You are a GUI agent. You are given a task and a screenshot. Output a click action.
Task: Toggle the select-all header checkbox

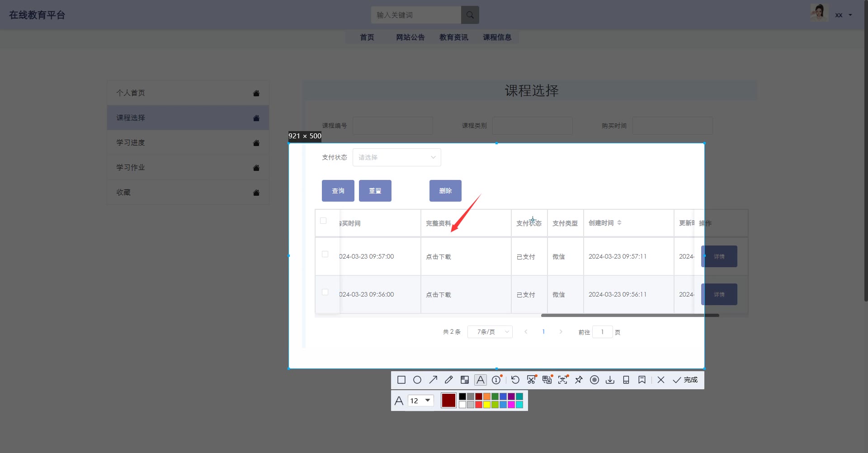pos(323,221)
